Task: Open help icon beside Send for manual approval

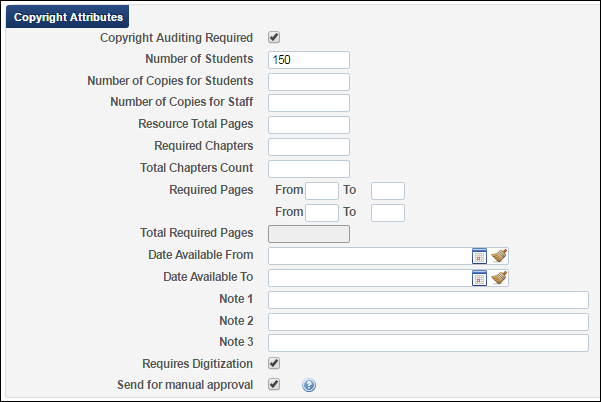Action: coord(309,385)
